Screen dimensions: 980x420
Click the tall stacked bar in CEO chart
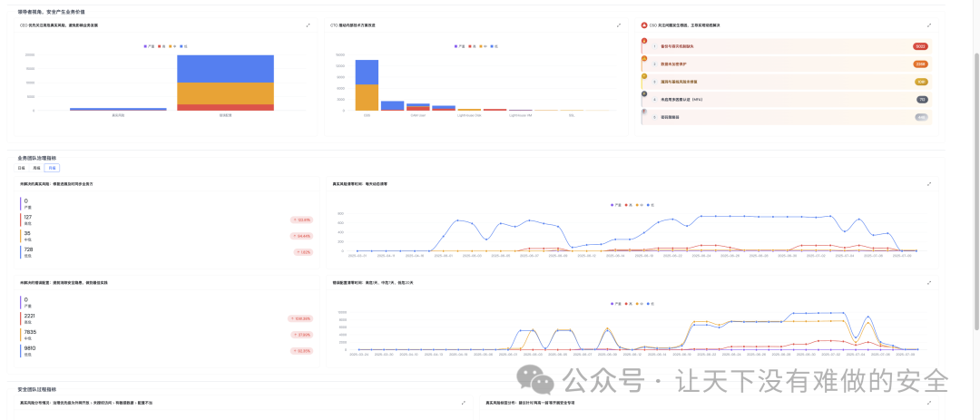coord(225,83)
